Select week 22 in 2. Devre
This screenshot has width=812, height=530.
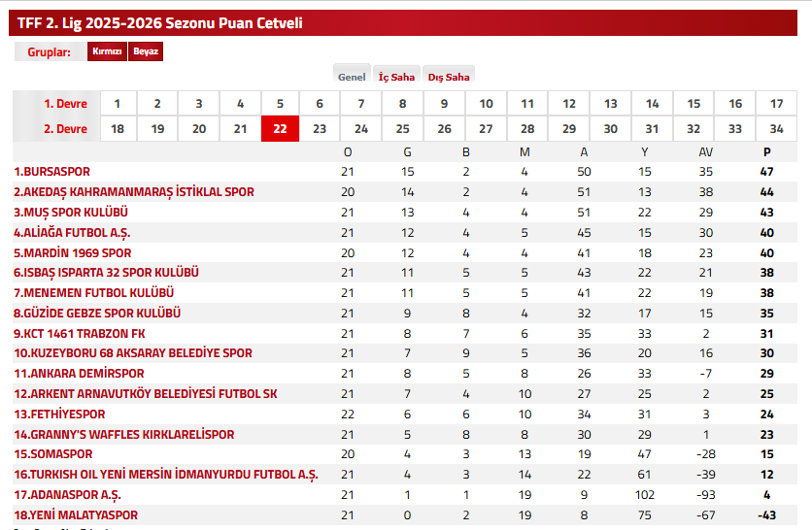tap(280, 129)
